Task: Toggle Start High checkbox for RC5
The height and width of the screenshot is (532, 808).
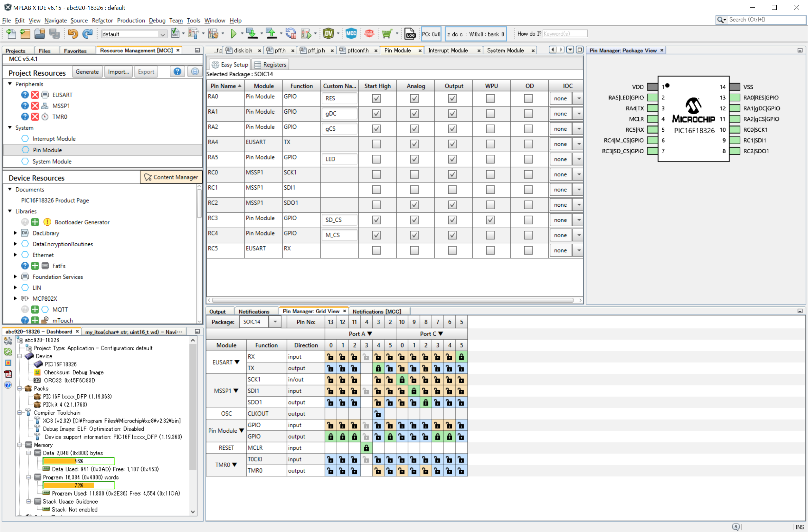Action: tap(376, 250)
